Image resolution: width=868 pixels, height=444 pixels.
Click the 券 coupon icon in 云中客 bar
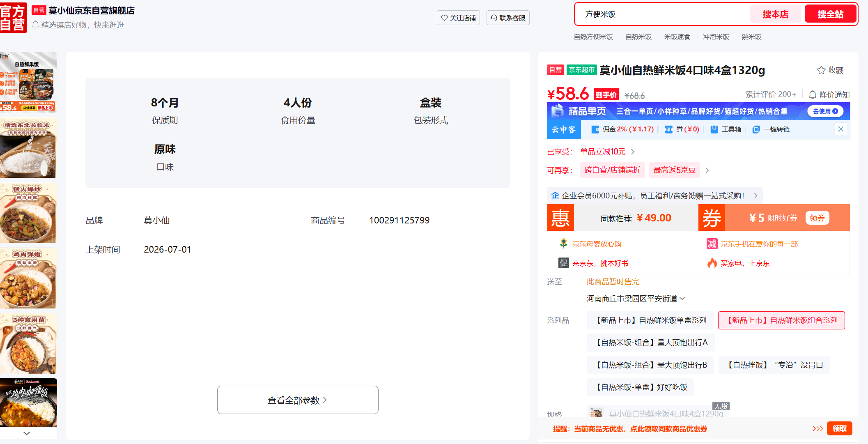coord(668,129)
